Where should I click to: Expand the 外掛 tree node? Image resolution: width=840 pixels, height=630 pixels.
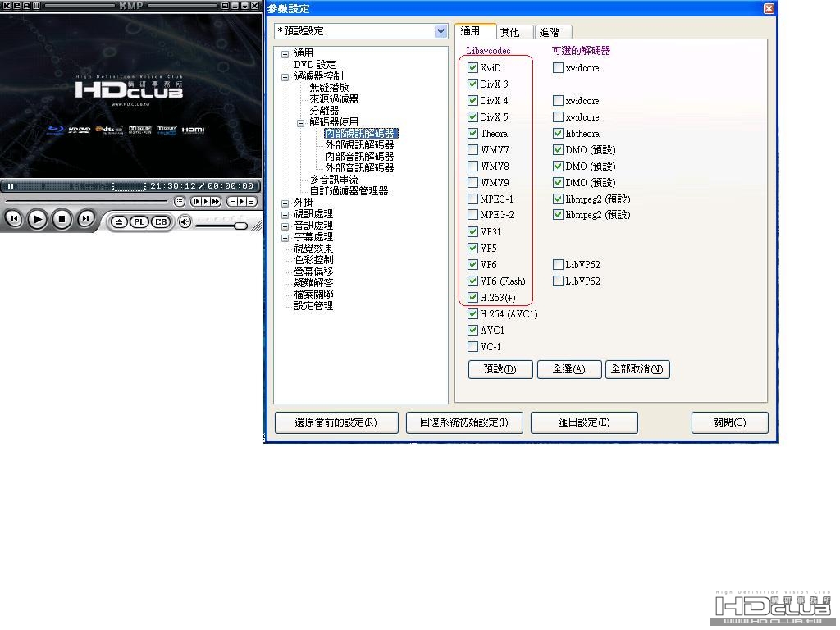pos(285,203)
